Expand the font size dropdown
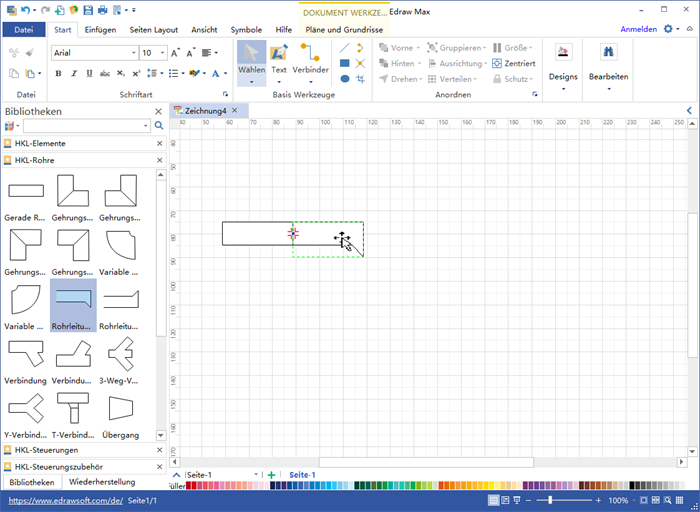 click(162, 52)
